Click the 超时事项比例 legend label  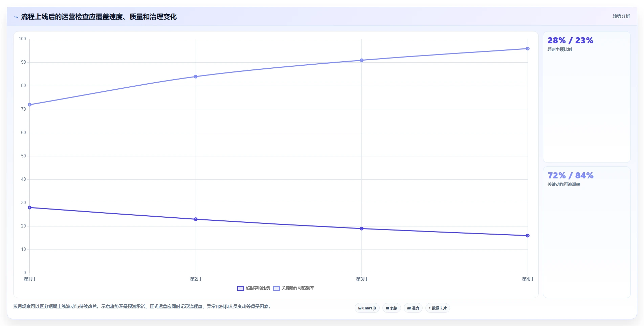258,288
